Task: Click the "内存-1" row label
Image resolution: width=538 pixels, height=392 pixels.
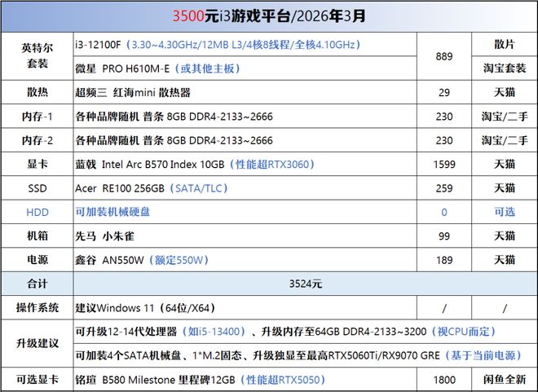Action: point(37,117)
